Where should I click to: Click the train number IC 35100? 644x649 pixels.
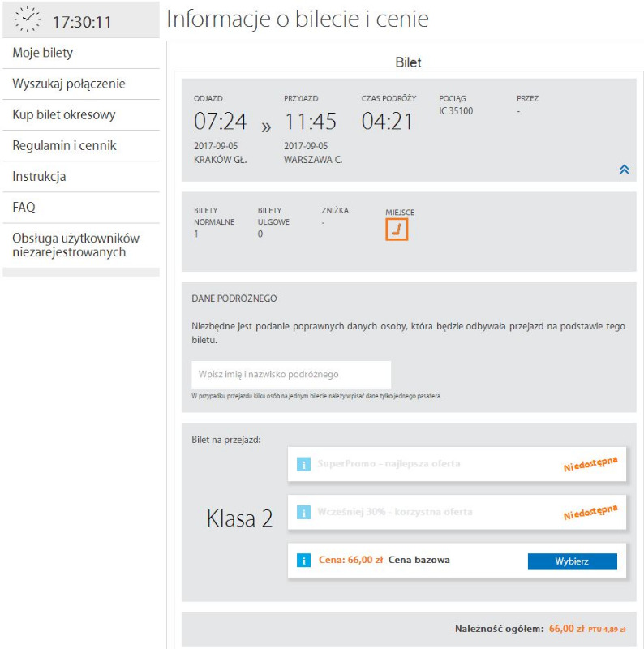pos(456,111)
